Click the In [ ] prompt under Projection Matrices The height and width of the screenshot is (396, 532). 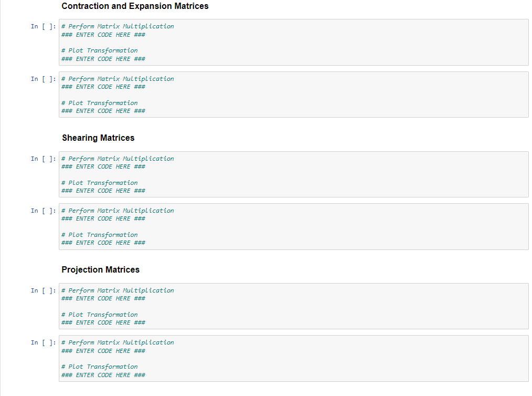click(x=42, y=290)
